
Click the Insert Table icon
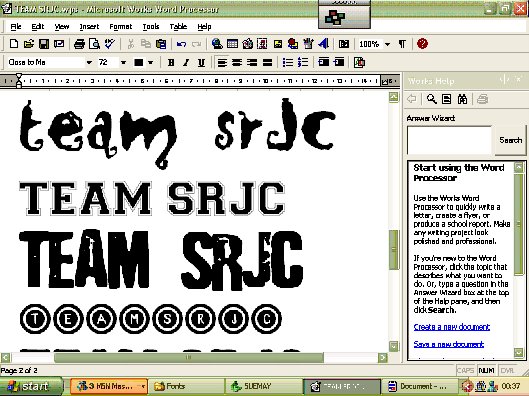(x=232, y=44)
